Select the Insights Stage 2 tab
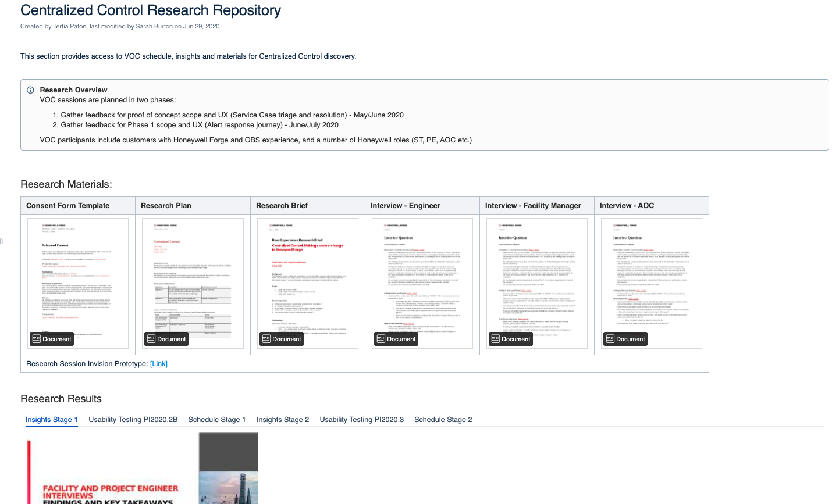 click(x=283, y=419)
